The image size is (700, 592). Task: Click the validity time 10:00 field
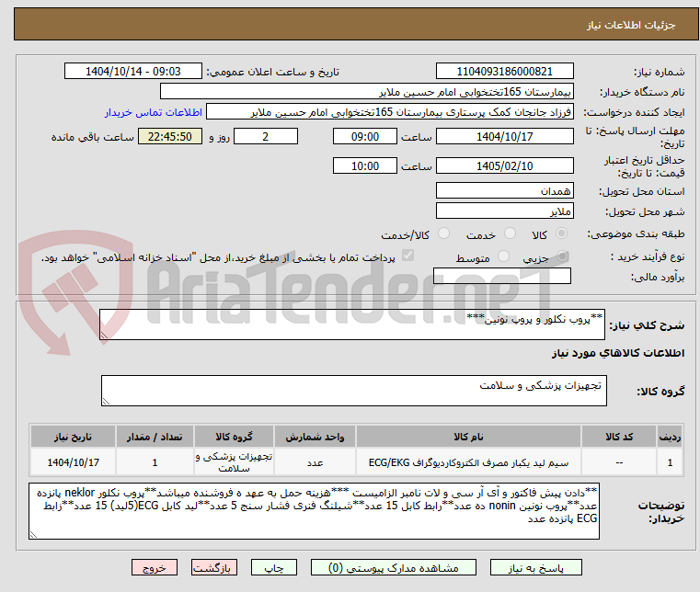tap(365, 166)
